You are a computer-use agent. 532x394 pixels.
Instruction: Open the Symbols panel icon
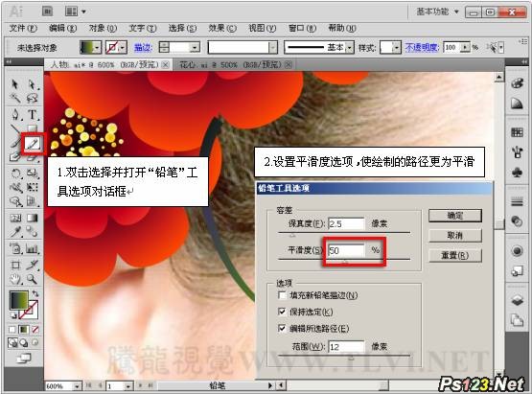coord(517,173)
